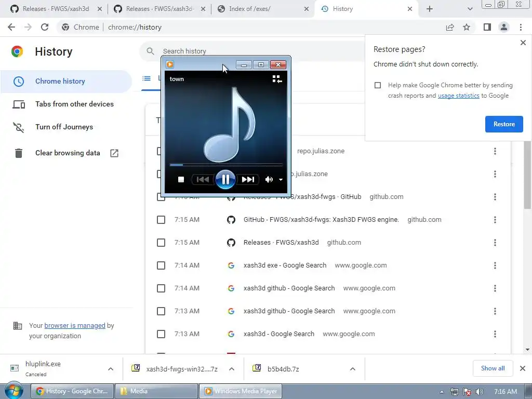Show hidden system tray icons
The height and width of the screenshot is (399, 532).
(442, 392)
